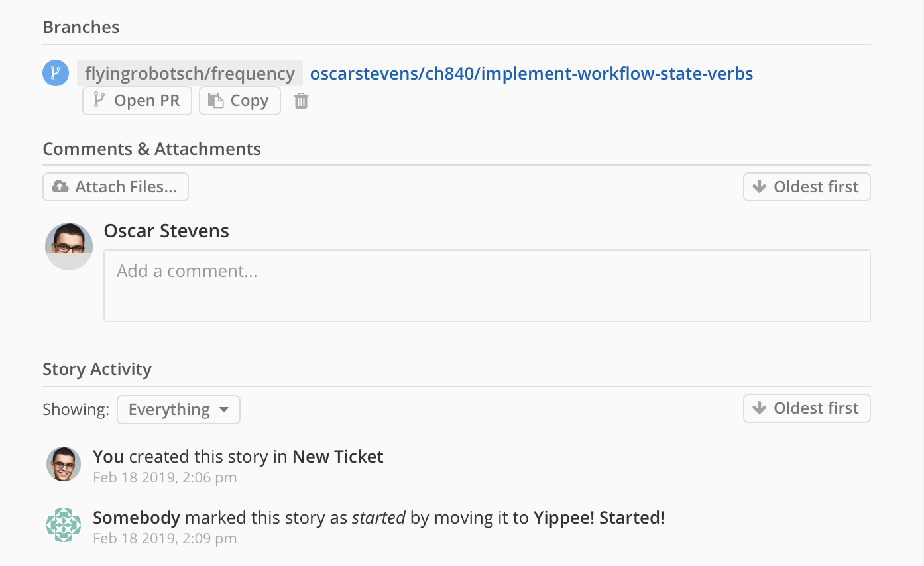Open the Showing Everything dropdown
This screenshot has height=566, width=924.
[178, 410]
